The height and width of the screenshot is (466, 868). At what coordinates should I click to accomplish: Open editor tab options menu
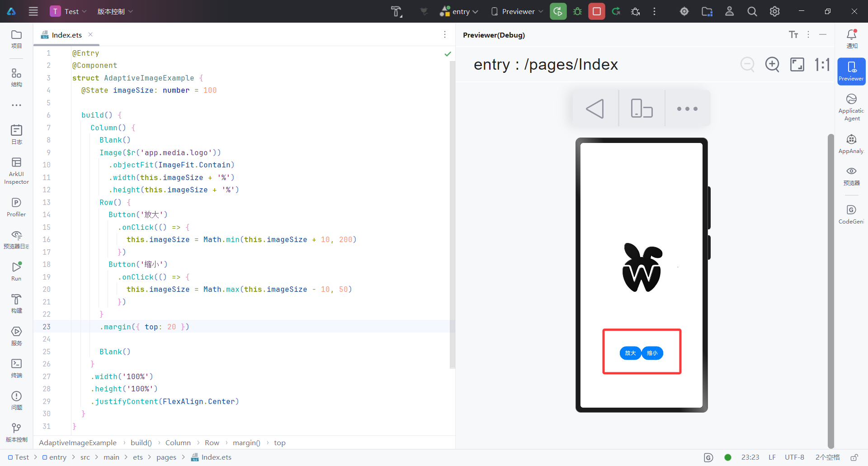[x=445, y=34]
